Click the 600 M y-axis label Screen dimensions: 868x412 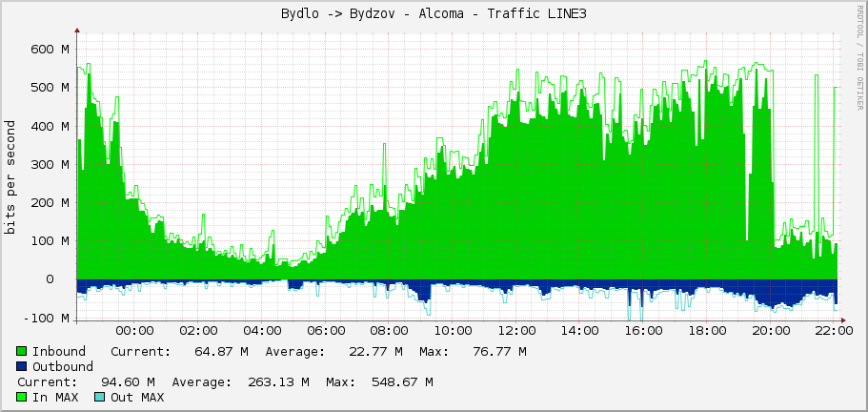tap(50, 50)
